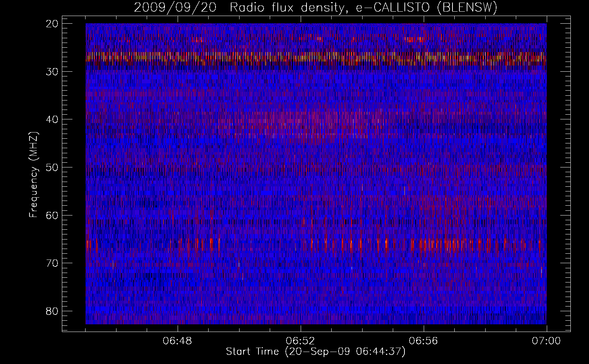This screenshot has height=364, width=589.
Task: Click the 06:56 time tick label
Action: click(423, 341)
